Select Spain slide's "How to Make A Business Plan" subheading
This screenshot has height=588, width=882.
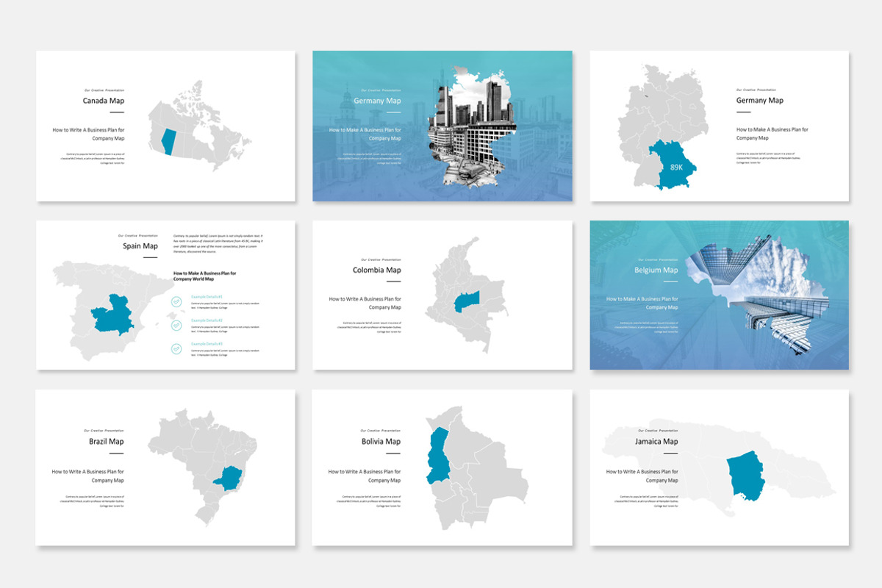pos(205,276)
